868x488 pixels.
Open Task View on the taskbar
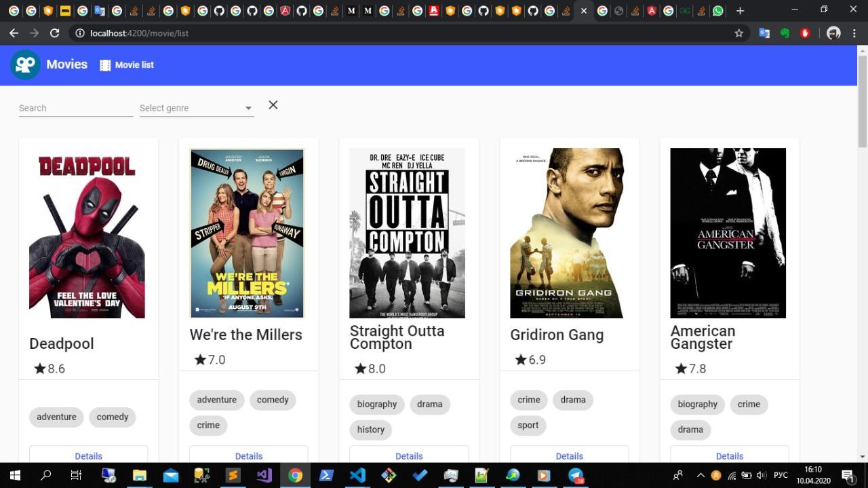(76, 475)
